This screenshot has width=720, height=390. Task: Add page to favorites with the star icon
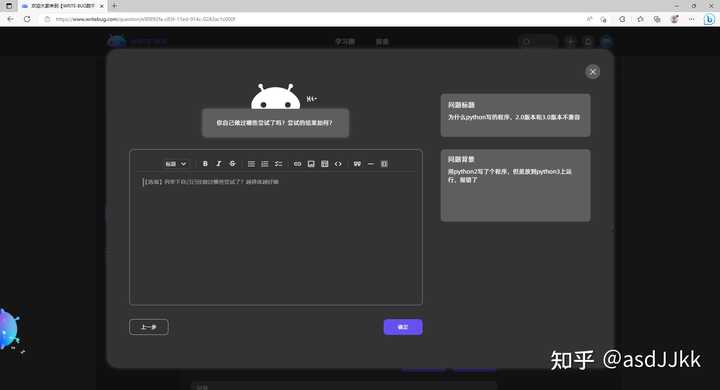point(640,19)
